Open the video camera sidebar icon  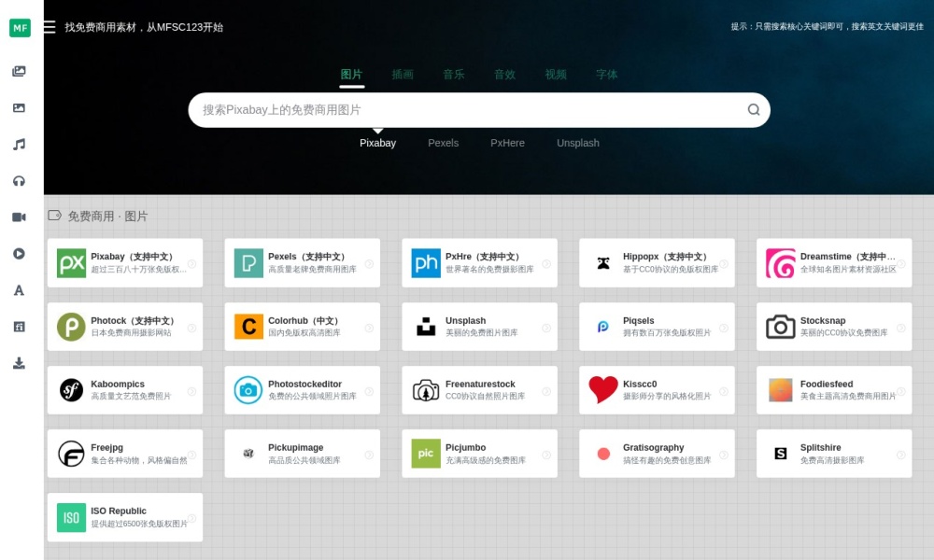[x=19, y=217]
